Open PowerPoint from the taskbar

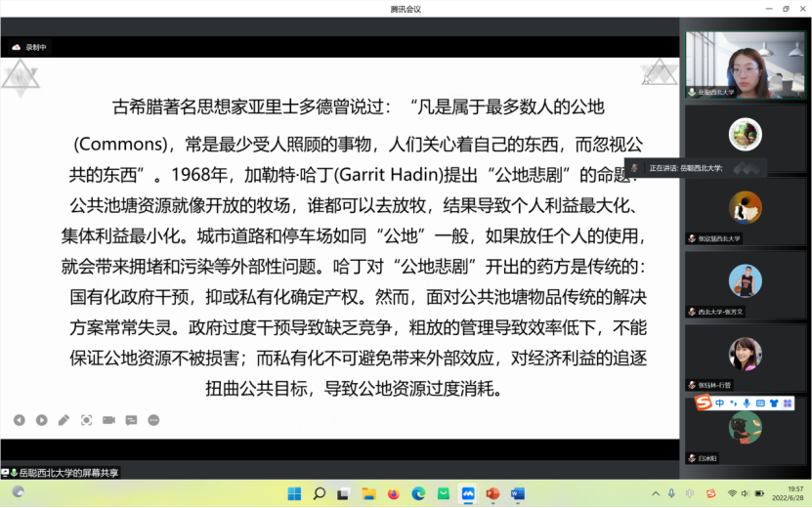(492, 493)
